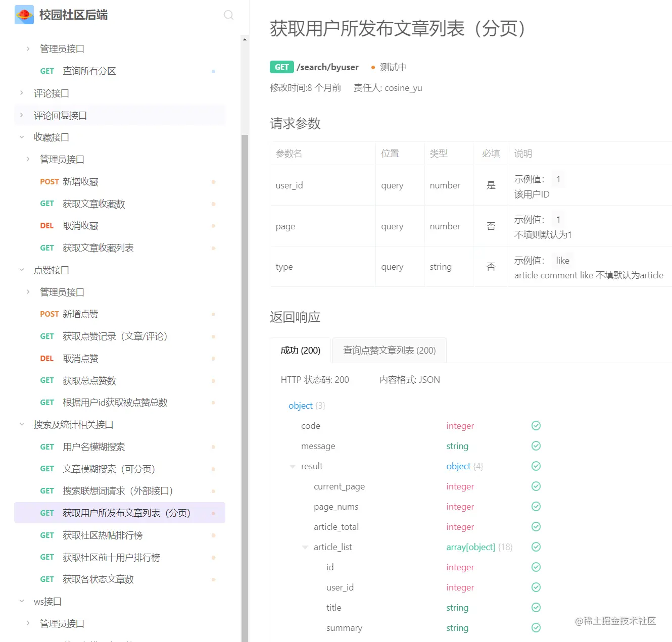The image size is (672, 642).
Task: Collapse the 点赞接口 folder
Action: pos(21,270)
